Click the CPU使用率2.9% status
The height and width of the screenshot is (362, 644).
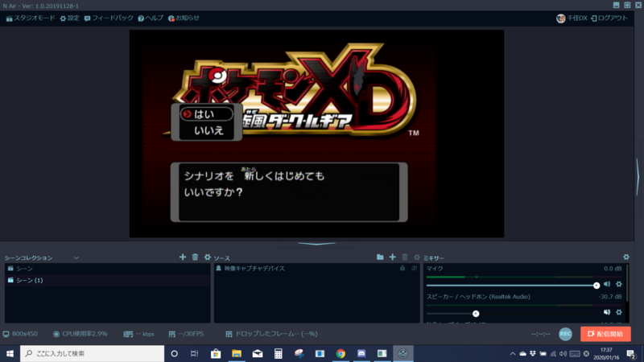click(80, 334)
